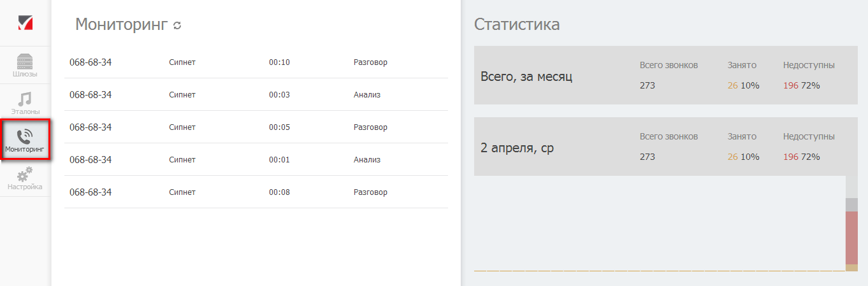The image size is (868, 286).
Task: Refresh the Мониторинг list
Action: click(178, 25)
